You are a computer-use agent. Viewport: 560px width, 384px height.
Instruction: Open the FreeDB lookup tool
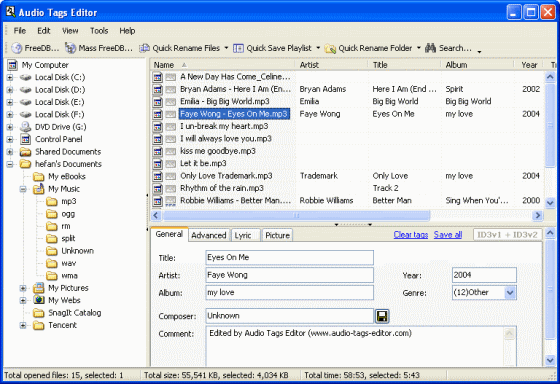coord(35,48)
